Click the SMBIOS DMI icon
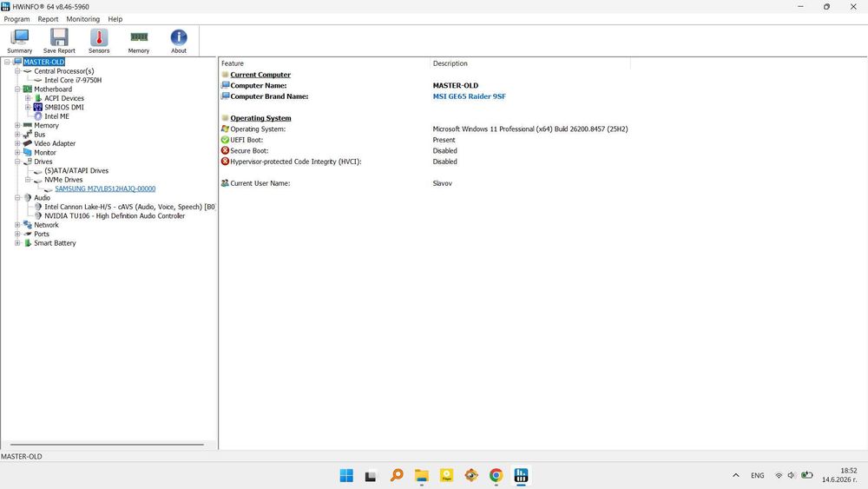This screenshot has width=868, height=489. coord(37,108)
